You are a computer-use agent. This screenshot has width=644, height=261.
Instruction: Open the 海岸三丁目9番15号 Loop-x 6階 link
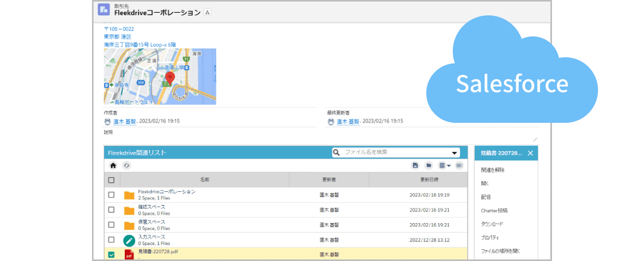(140, 45)
